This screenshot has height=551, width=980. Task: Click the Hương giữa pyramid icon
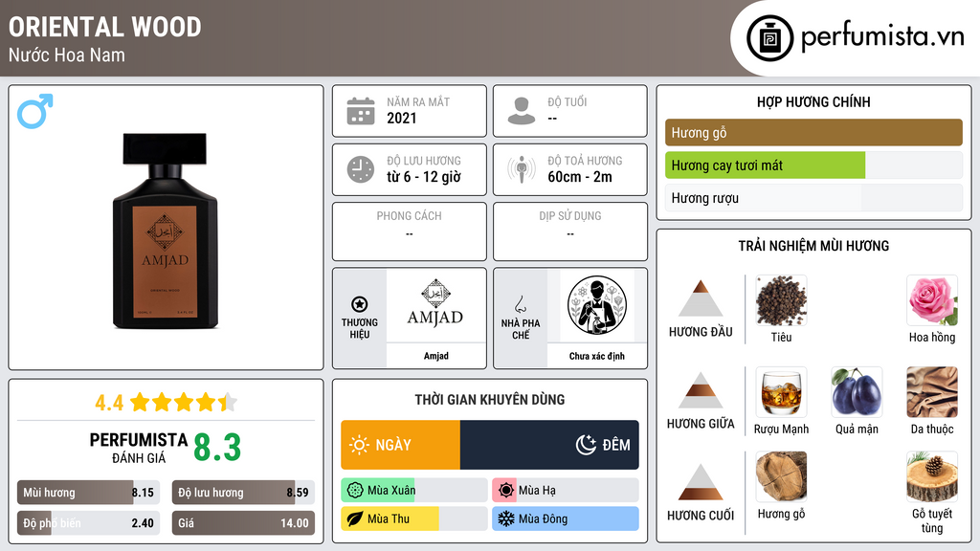701,390
